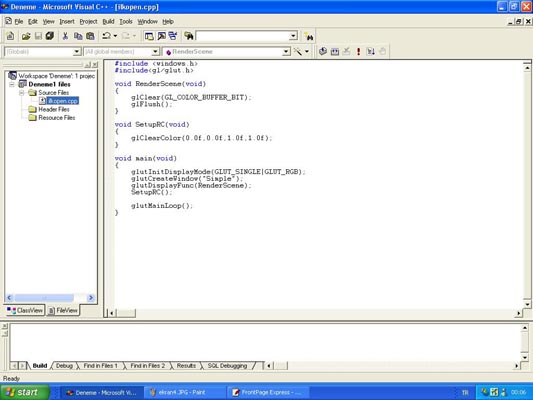
Task: Click the Search binoculars icon
Action: click(309, 36)
